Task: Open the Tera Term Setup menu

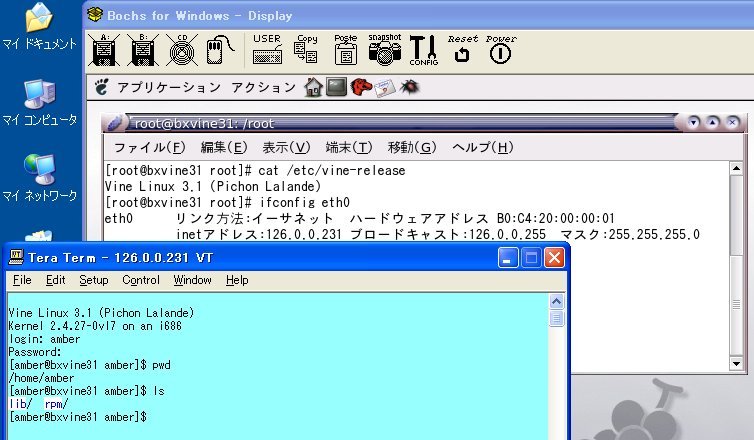Action: [x=94, y=280]
